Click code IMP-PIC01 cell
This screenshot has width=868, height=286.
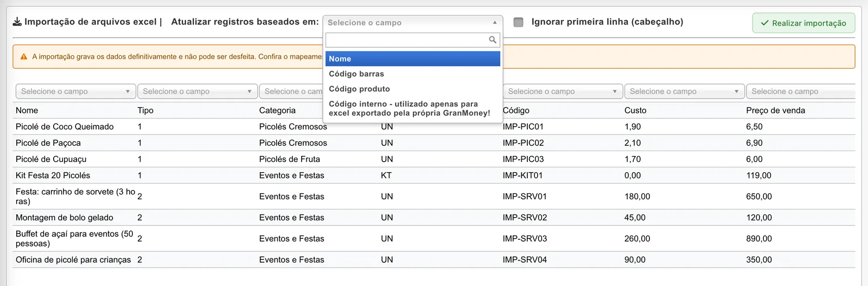tap(523, 126)
